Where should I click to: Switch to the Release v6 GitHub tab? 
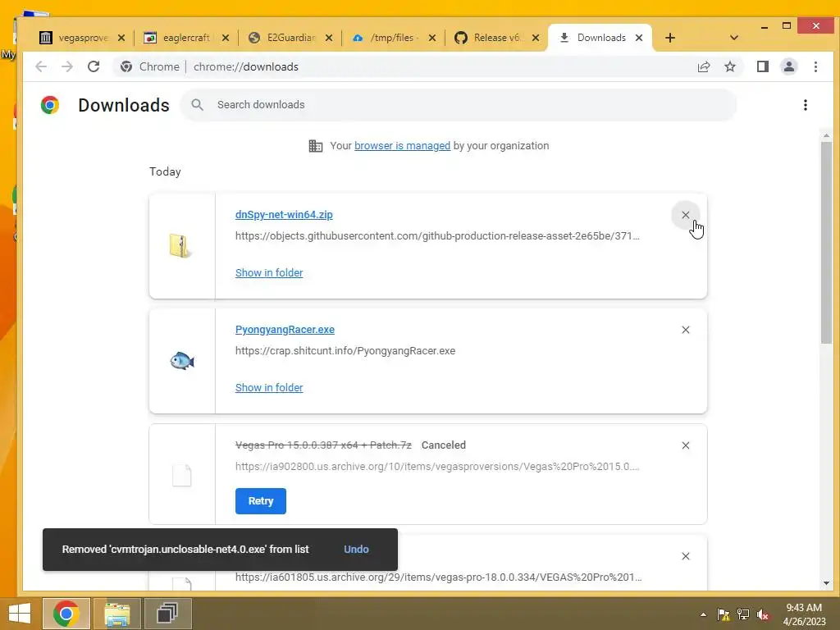[496, 38]
